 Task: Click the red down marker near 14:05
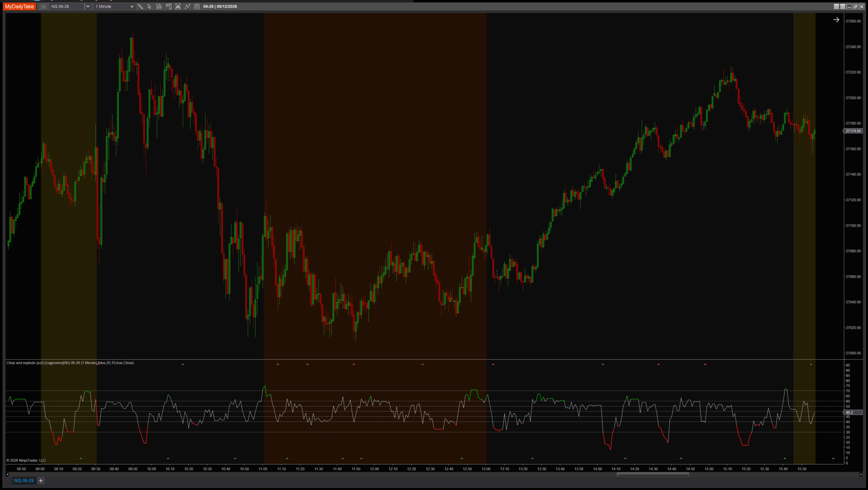pyautogui.click(x=603, y=365)
